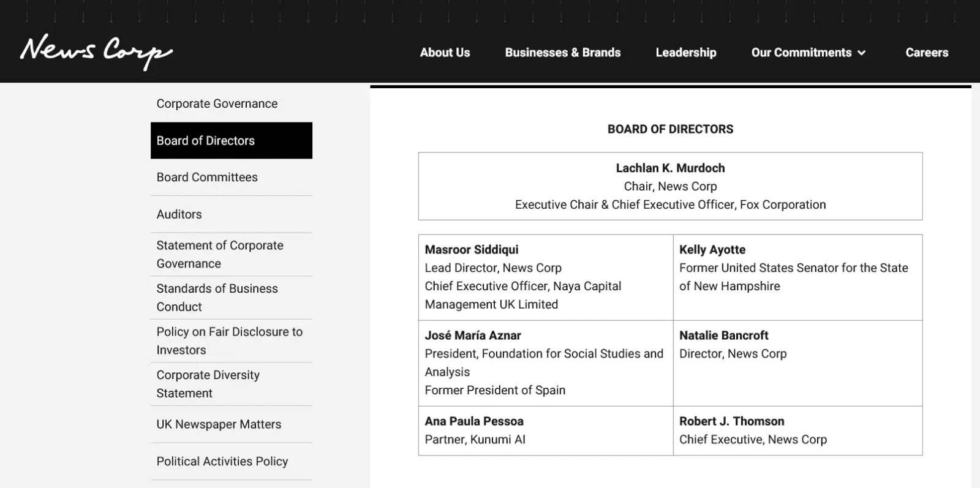View the Auditors section
Screen dimensions: 980x488
click(x=179, y=214)
